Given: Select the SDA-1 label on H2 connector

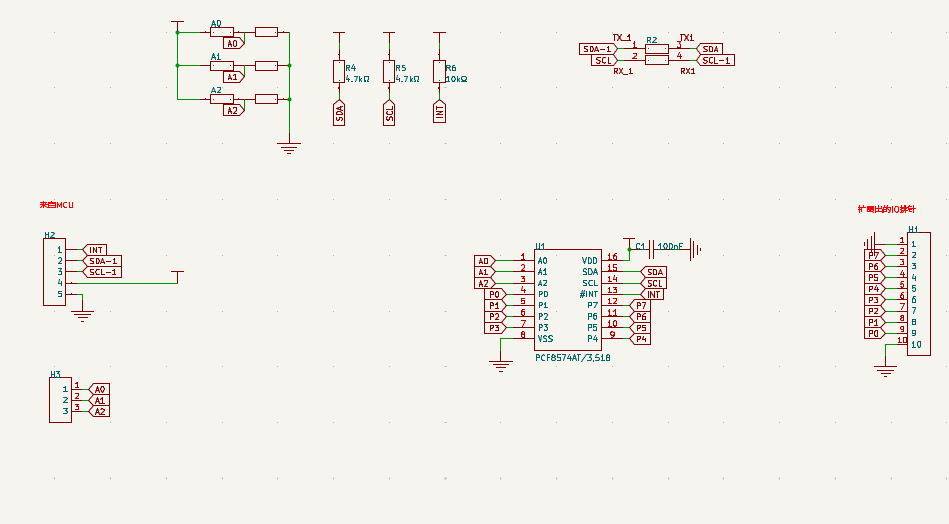Looking at the screenshot, I should point(102,261).
